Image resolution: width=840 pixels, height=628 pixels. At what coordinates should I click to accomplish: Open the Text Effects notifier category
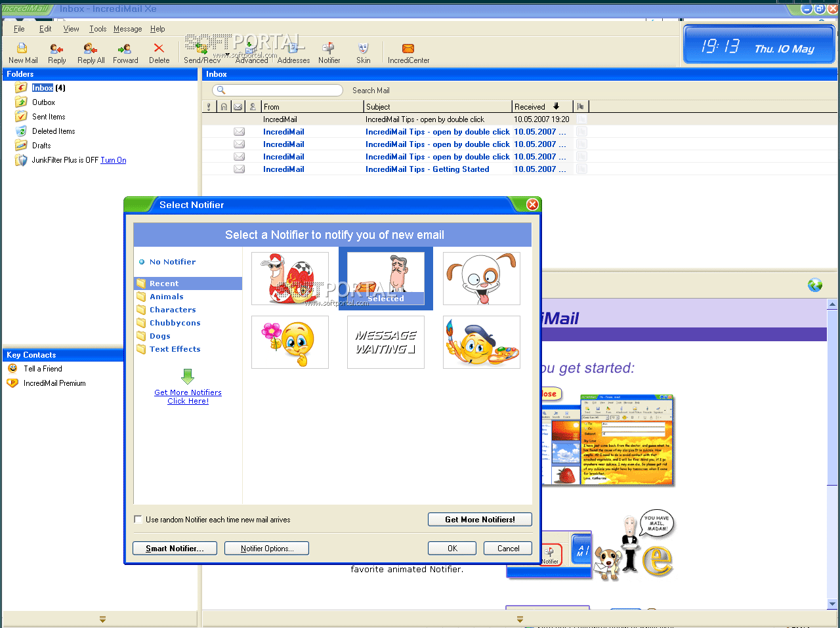click(175, 349)
